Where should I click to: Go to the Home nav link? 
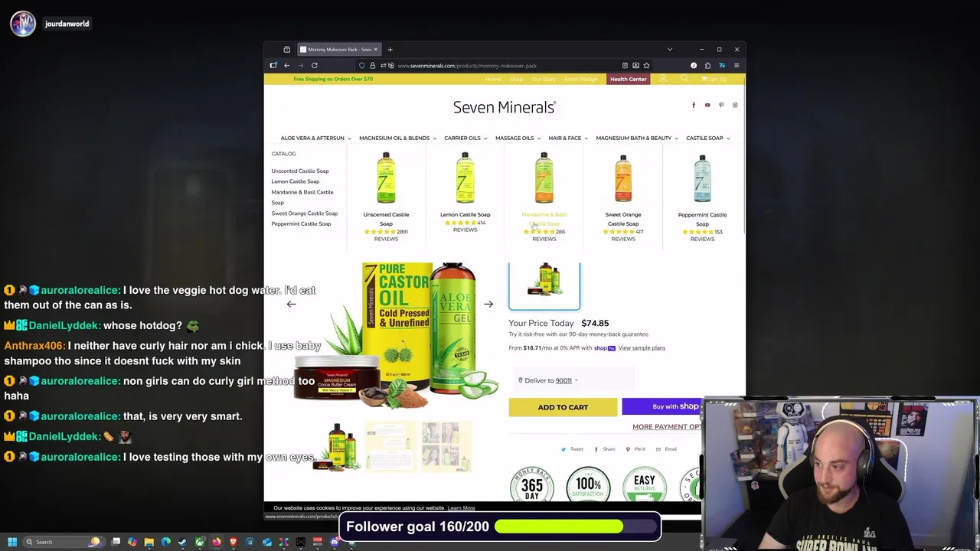(x=493, y=79)
